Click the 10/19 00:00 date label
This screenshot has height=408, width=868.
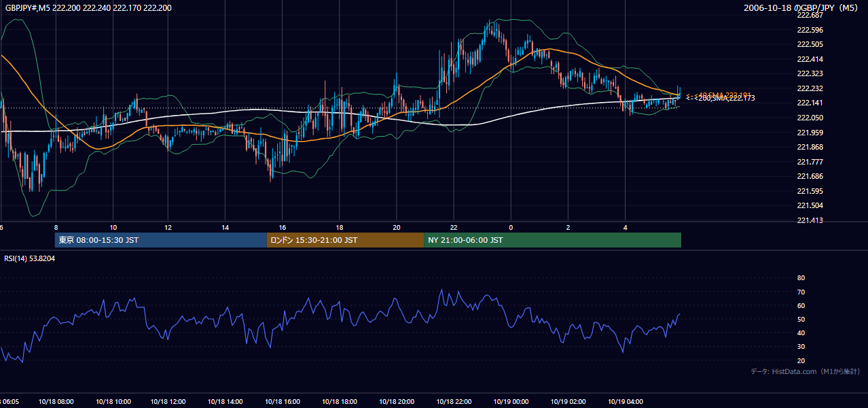tap(511, 402)
